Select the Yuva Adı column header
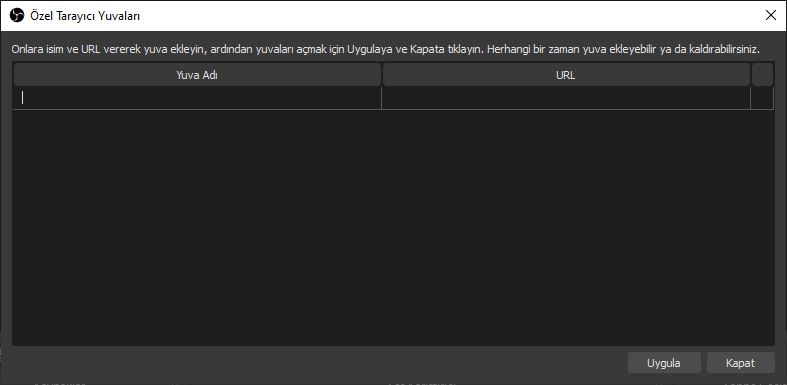 [197, 75]
